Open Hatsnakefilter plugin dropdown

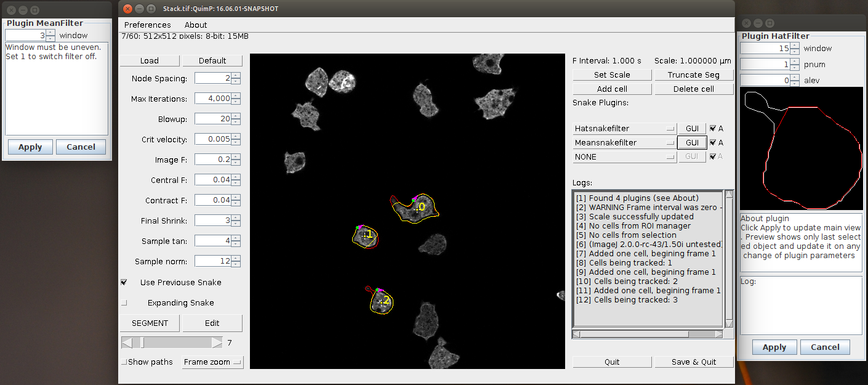tap(624, 129)
